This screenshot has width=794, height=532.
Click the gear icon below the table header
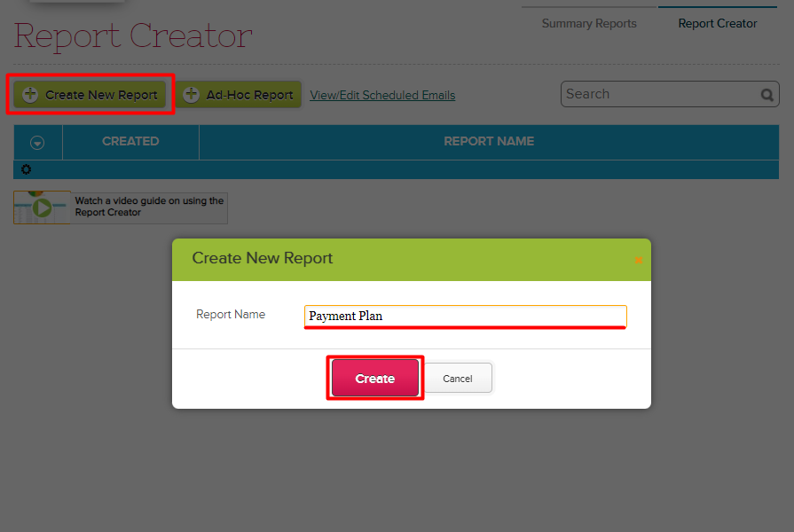26,169
